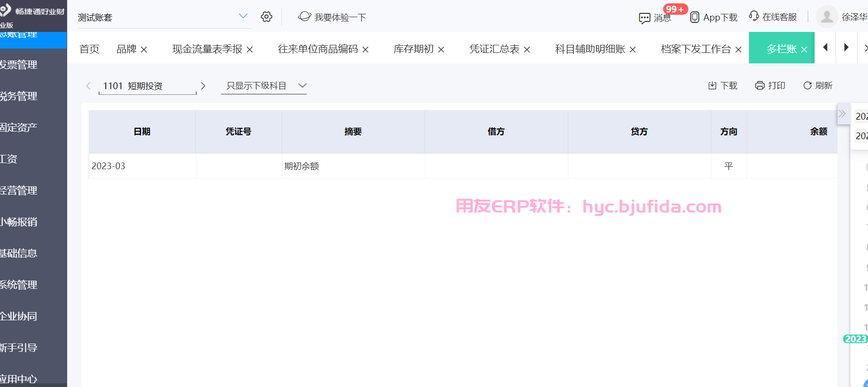This screenshot has width=868, height=387.
Task: Open 经营管理 in the sidebar
Action: coord(19,190)
